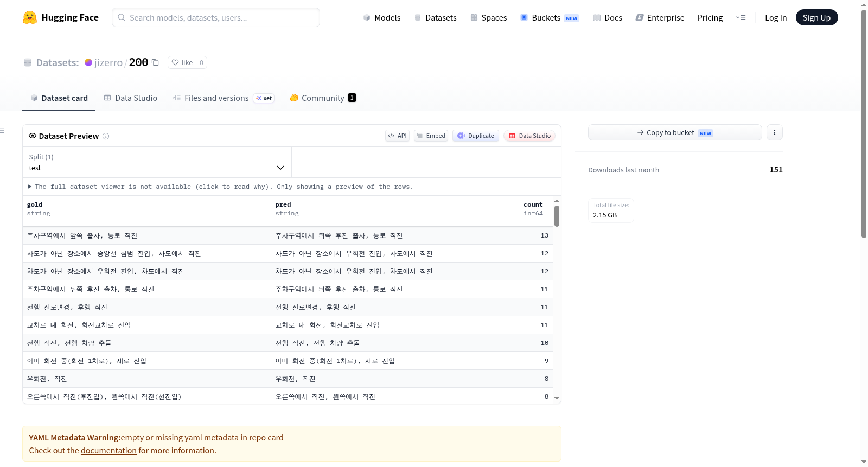Open the Community tab
The width and height of the screenshot is (868, 467).
pyautogui.click(x=323, y=98)
